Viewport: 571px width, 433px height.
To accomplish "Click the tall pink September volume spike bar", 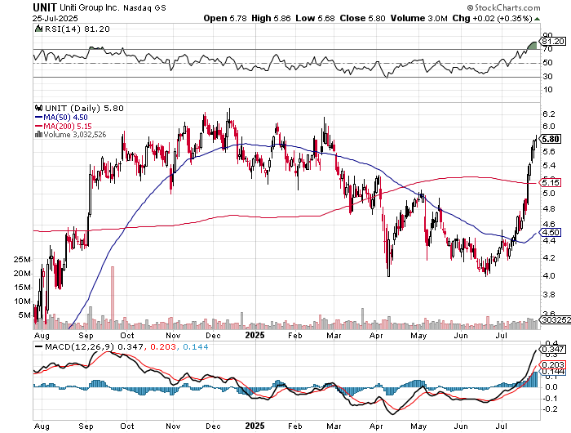I will coord(112,298).
